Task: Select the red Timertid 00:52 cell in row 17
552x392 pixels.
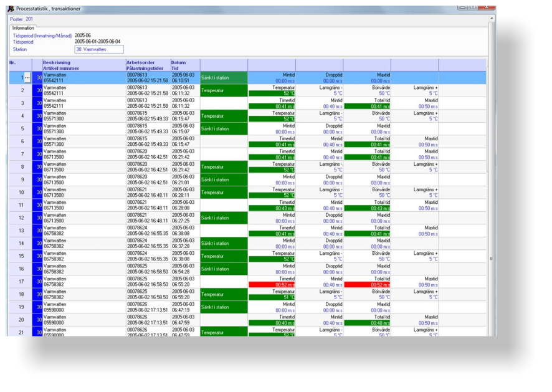Action: click(x=272, y=285)
